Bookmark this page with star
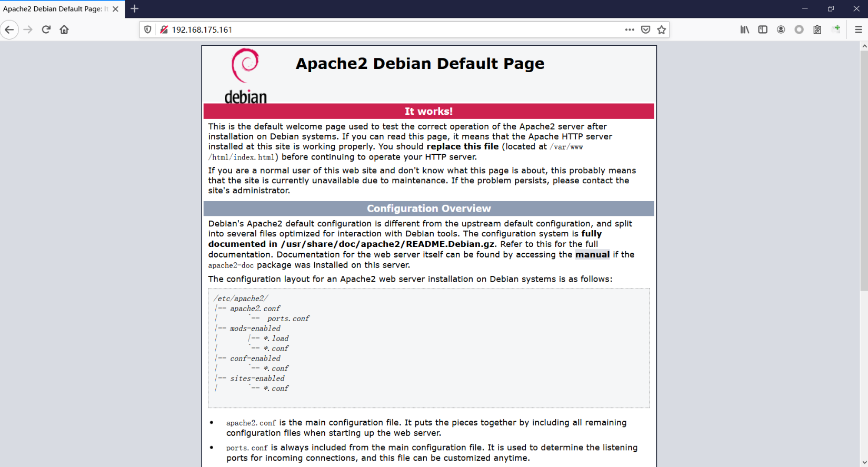 click(662, 29)
